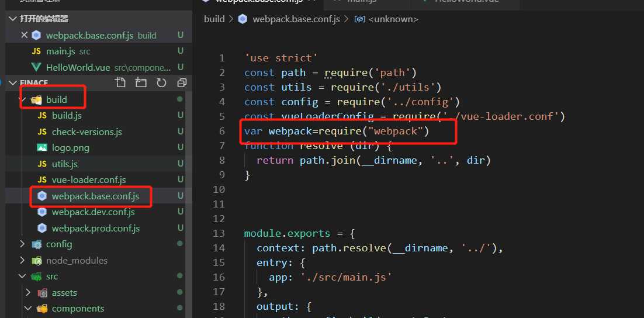Expand the config folder
Image resolution: width=644 pixels, height=318 pixels.
click(x=23, y=244)
